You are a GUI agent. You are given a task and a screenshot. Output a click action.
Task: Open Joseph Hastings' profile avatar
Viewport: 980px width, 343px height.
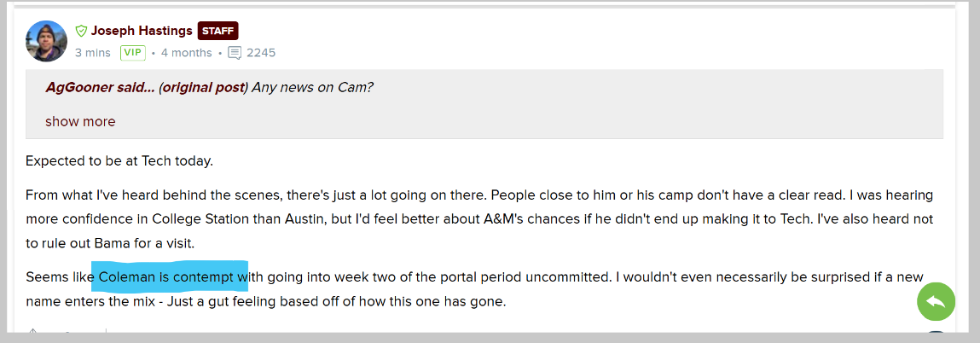pos(46,41)
